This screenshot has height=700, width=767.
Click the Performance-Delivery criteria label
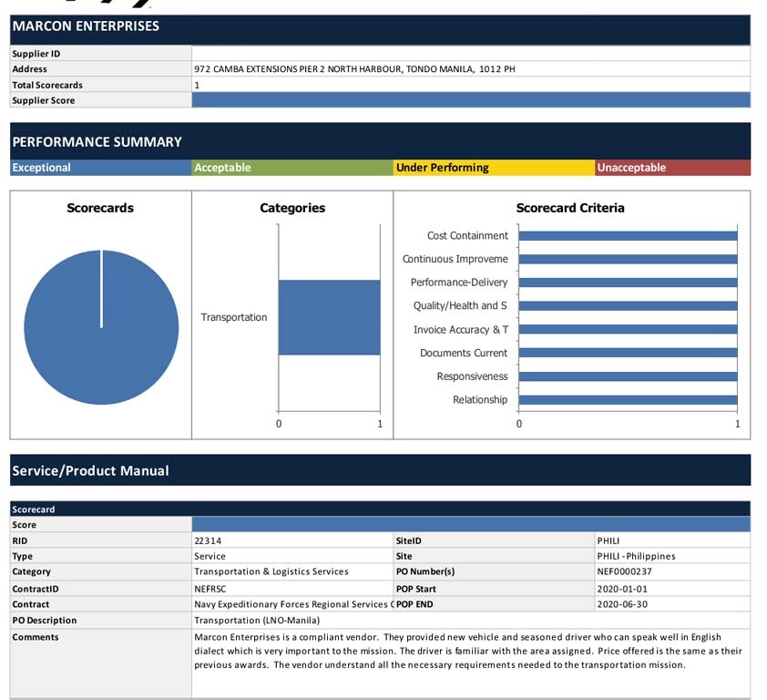pos(459,283)
